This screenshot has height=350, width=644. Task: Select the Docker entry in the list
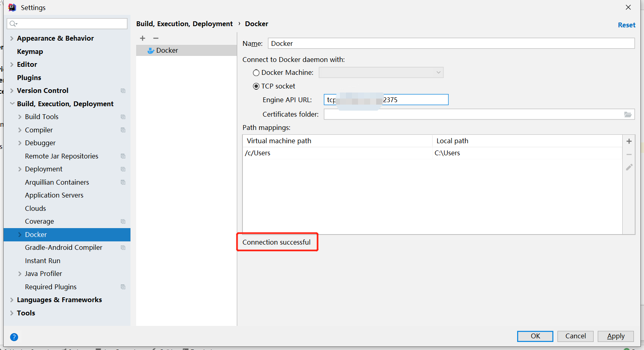186,50
